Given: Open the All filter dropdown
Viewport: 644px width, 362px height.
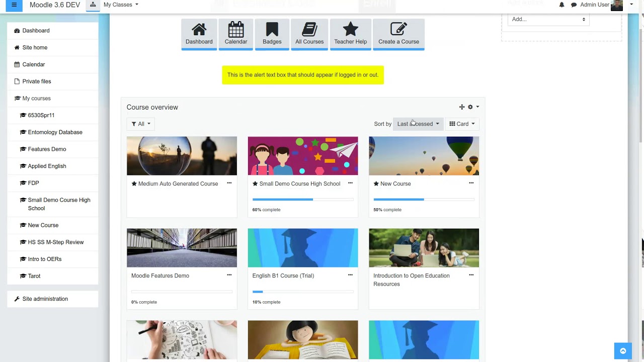Looking at the screenshot, I should (141, 124).
